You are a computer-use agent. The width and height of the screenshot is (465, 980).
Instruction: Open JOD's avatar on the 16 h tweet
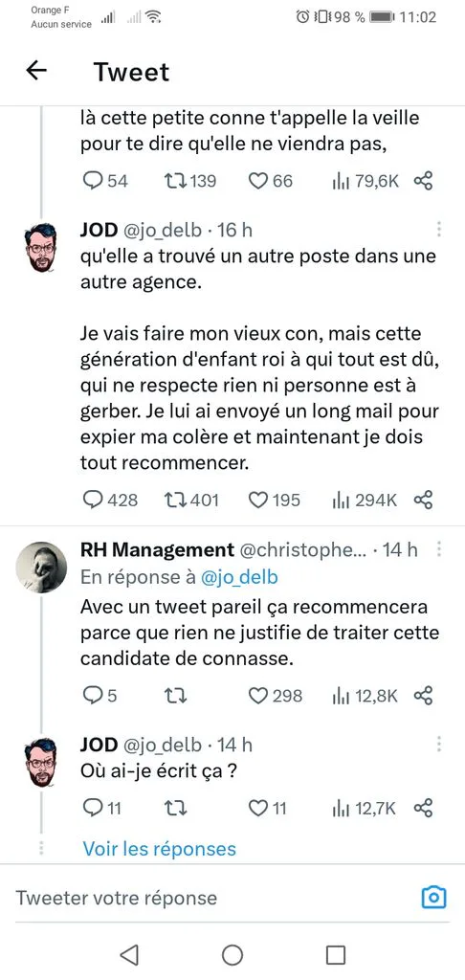[x=40, y=247]
